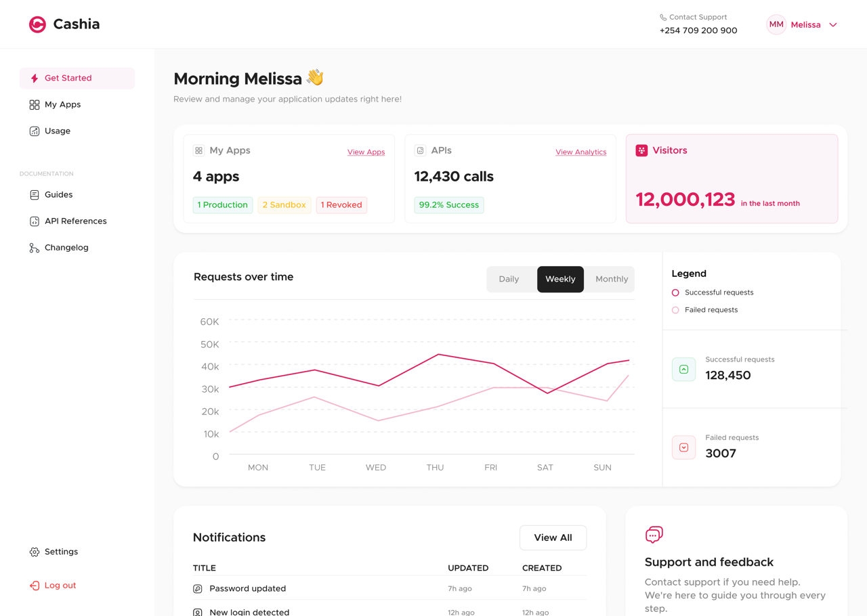Click the phone icon beside Contact Support
This screenshot has width=867, height=616.
pyautogui.click(x=662, y=17)
